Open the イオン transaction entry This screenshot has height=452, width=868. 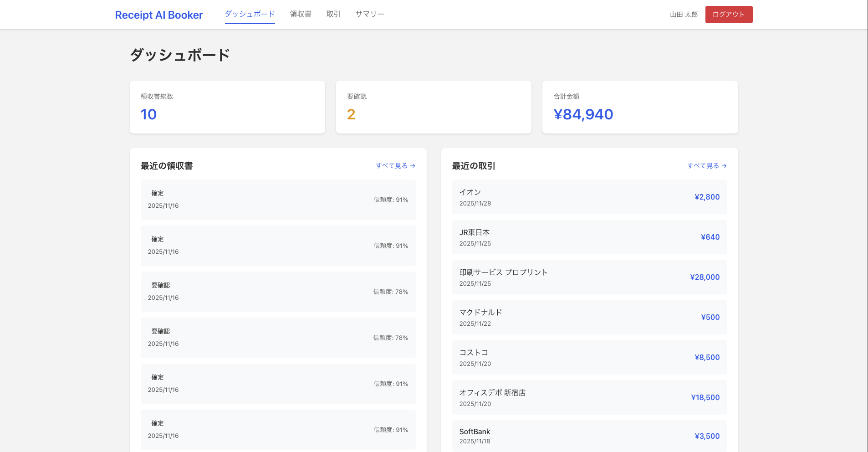pyautogui.click(x=589, y=196)
